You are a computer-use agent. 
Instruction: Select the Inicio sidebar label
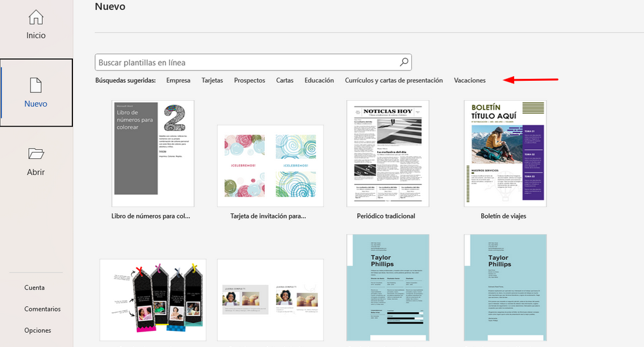pyautogui.click(x=36, y=36)
